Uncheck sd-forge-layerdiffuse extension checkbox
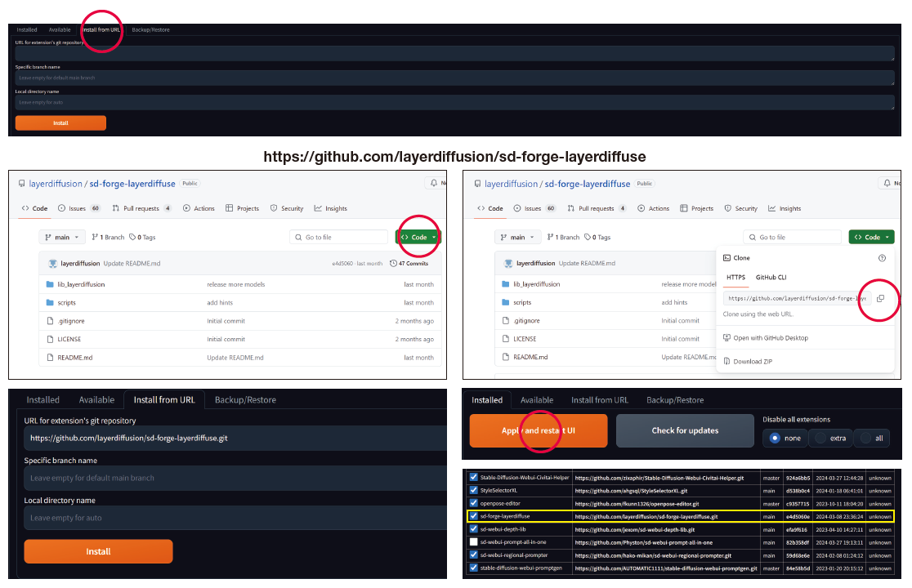This screenshot has height=588, width=912. point(473,516)
